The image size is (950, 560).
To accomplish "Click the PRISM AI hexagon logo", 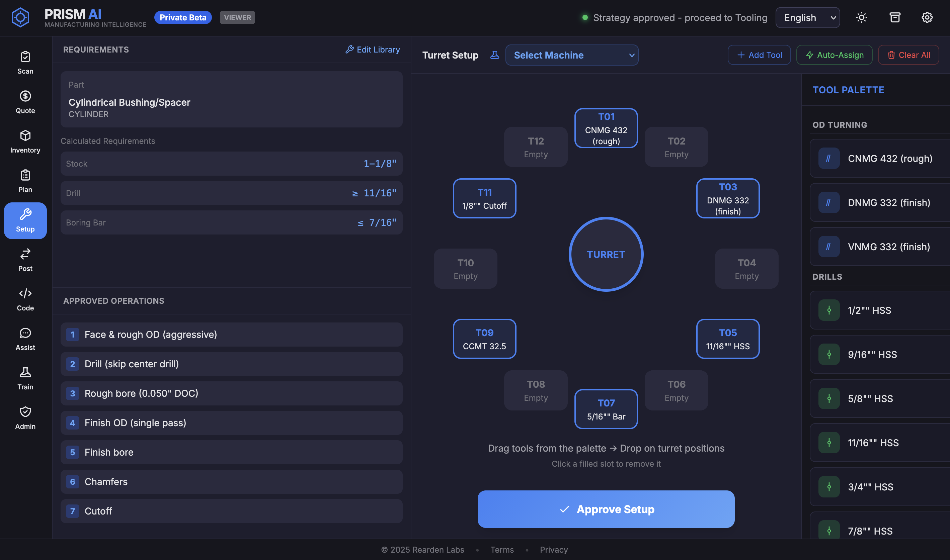I will point(20,17).
